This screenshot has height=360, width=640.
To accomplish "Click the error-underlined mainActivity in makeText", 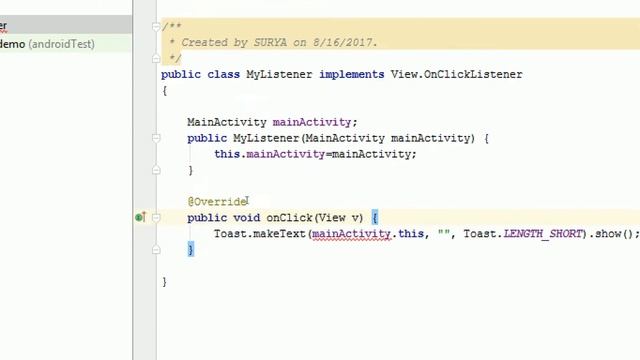I will pyautogui.click(x=351, y=234).
